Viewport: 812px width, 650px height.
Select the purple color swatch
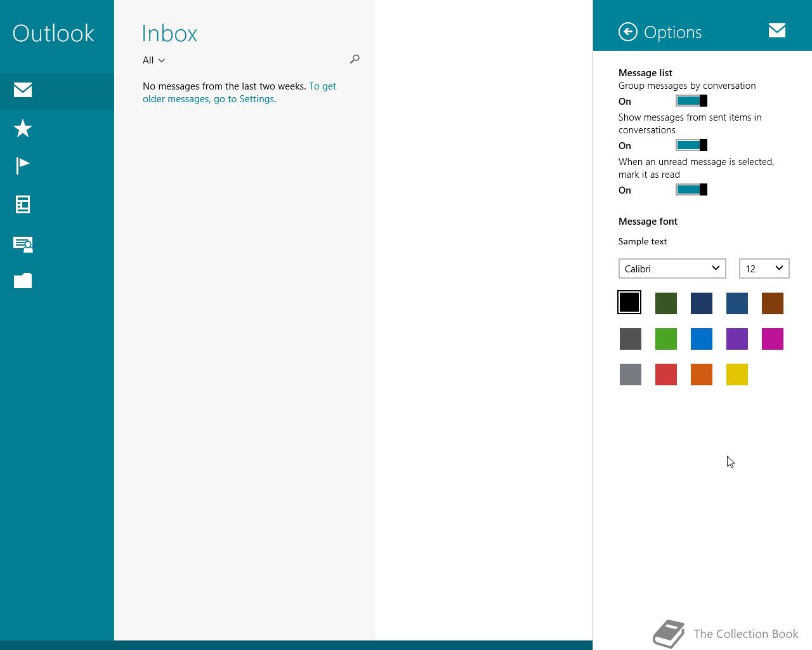coord(737,339)
